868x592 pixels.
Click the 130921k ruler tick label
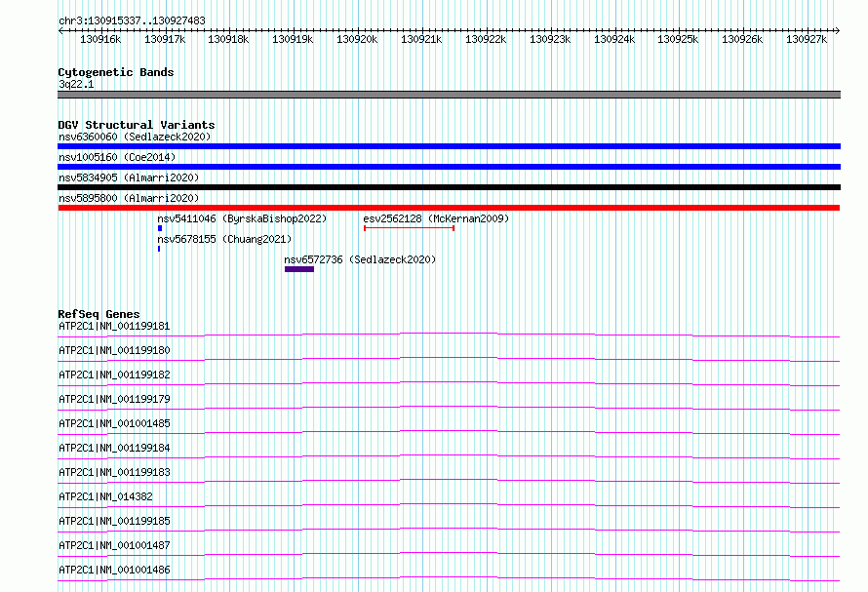pyautogui.click(x=421, y=39)
